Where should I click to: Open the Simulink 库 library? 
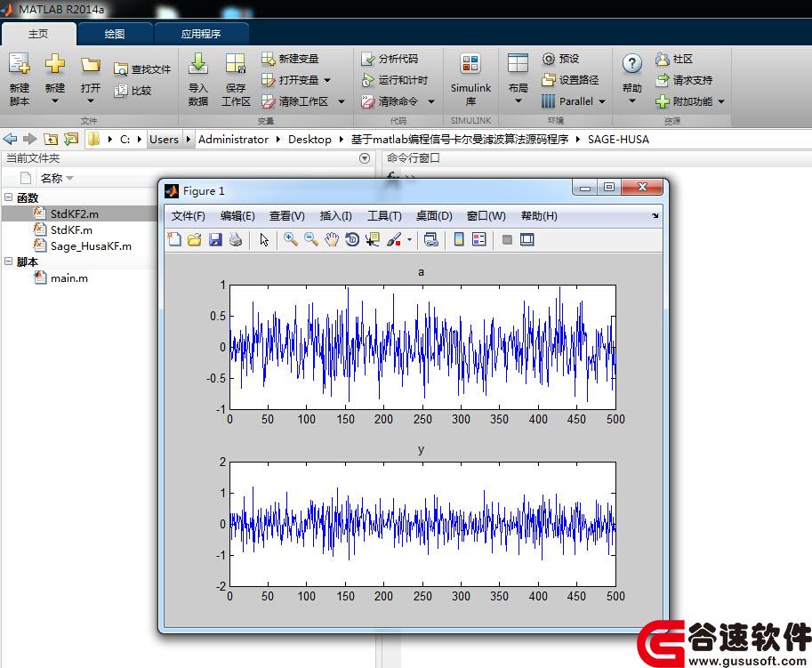[470, 79]
